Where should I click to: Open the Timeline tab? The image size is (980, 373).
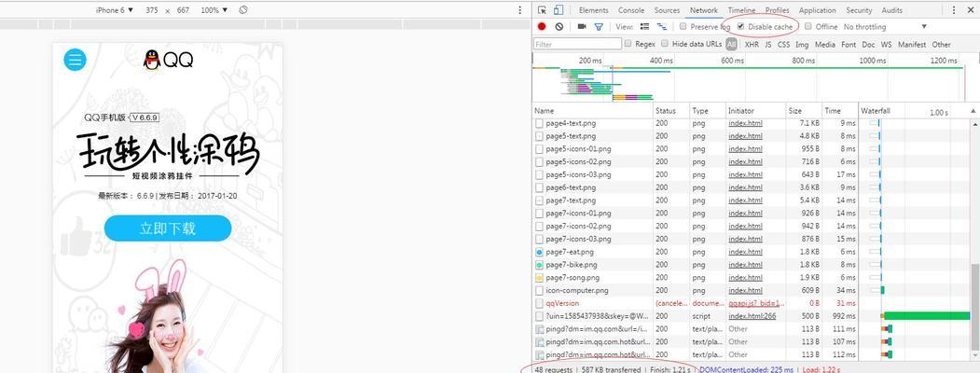pyautogui.click(x=741, y=10)
